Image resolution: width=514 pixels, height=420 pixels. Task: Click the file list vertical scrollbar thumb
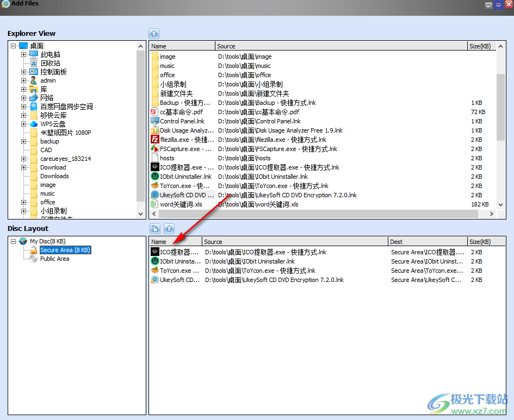500,107
